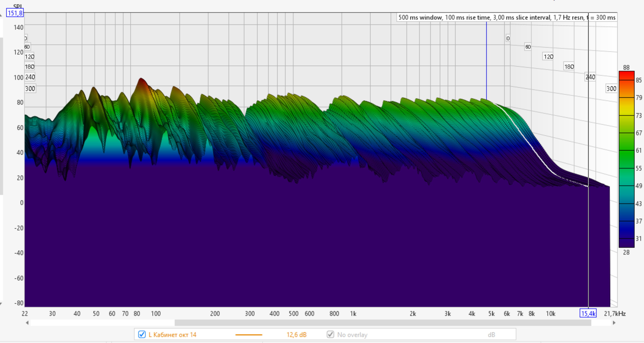
Task: Click the 240 ms time label on left axis
Action: [x=30, y=77]
